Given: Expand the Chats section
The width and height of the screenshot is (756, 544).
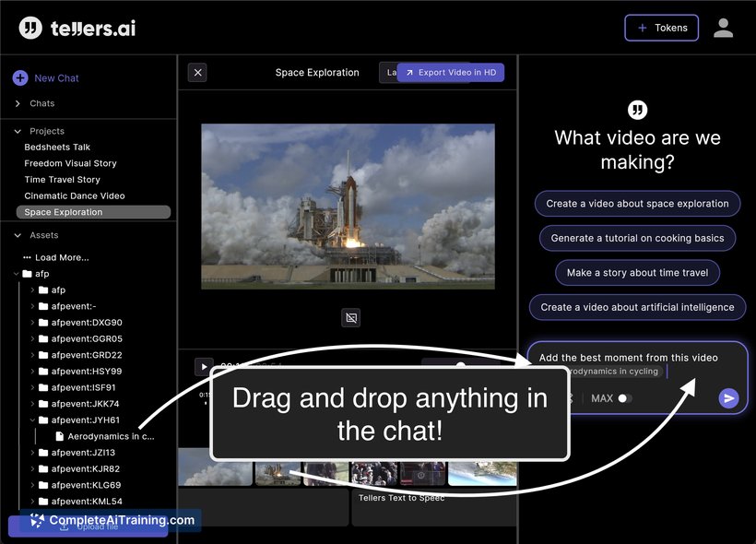Looking at the screenshot, I should pyautogui.click(x=18, y=103).
